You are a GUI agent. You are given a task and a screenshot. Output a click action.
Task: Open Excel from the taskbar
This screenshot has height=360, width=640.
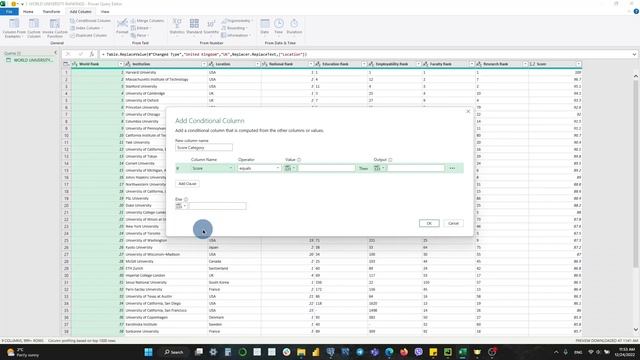coord(462,352)
